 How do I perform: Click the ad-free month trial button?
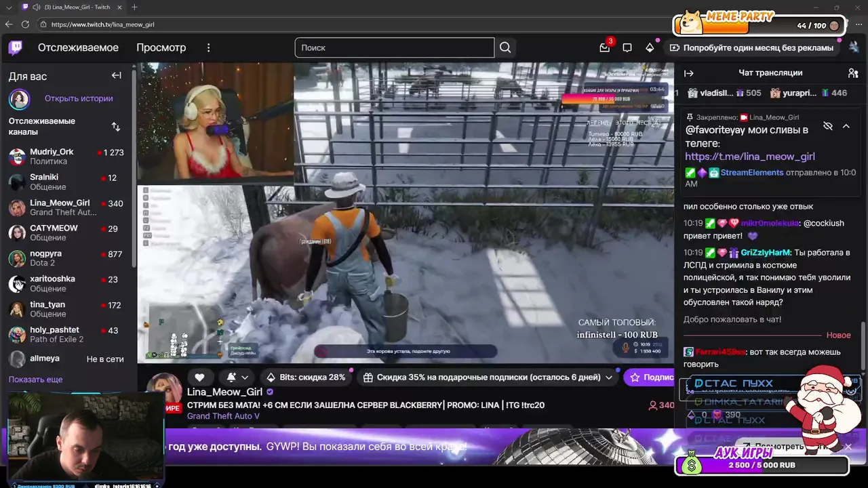[751, 47]
